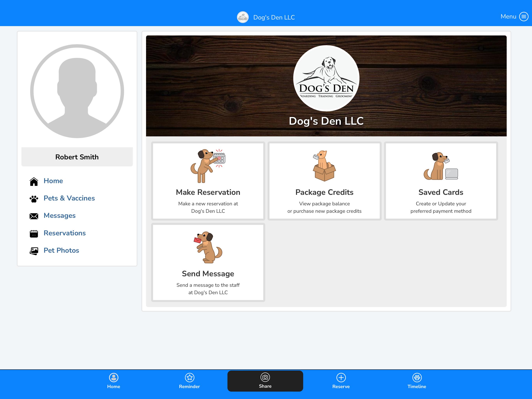The image size is (532, 399).
Task: View Reservations list from sidebar
Action: tap(65, 233)
